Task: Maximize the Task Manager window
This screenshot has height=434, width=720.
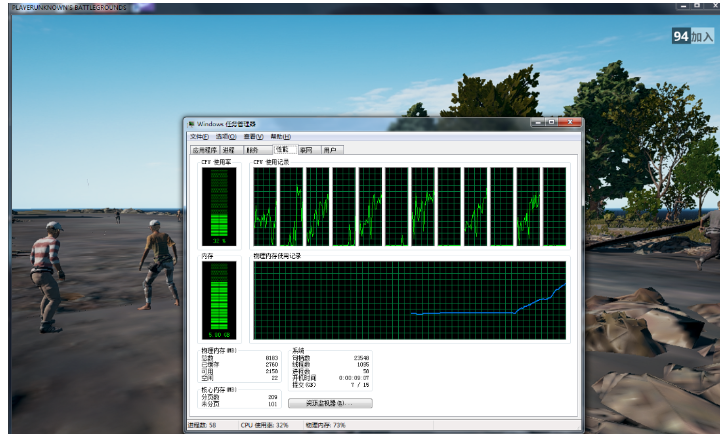Action: [x=551, y=122]
